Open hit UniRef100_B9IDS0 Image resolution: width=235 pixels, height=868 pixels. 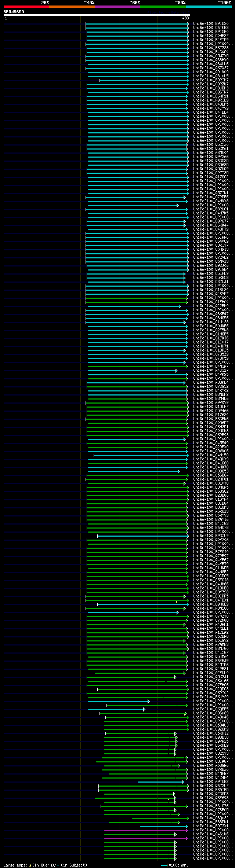[211, 23]
